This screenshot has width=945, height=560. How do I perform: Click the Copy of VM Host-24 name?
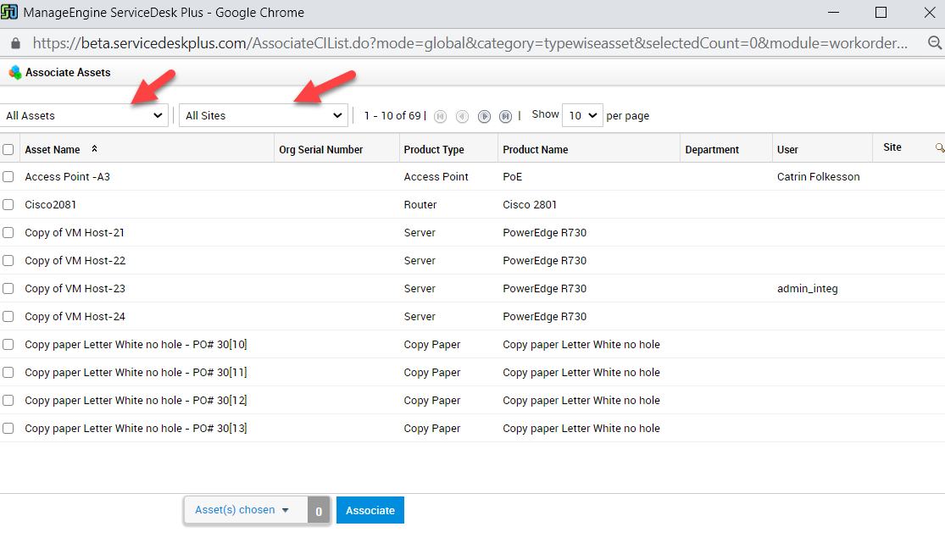75,316
